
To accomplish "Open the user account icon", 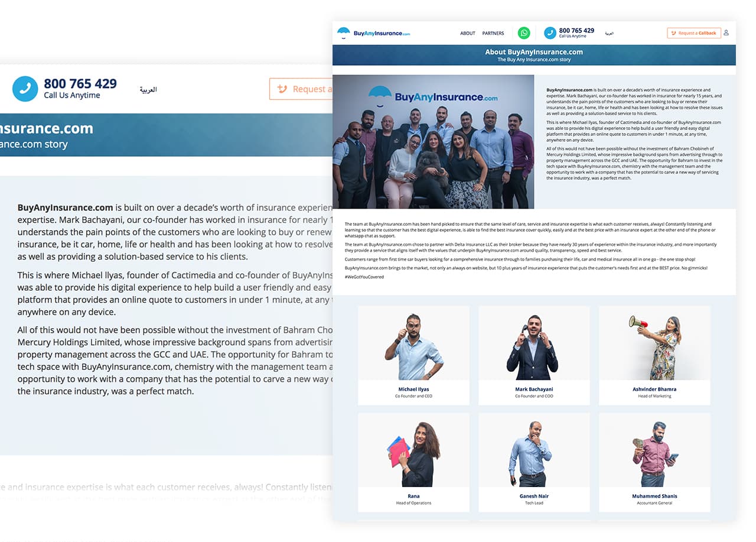I will [726, 33].
